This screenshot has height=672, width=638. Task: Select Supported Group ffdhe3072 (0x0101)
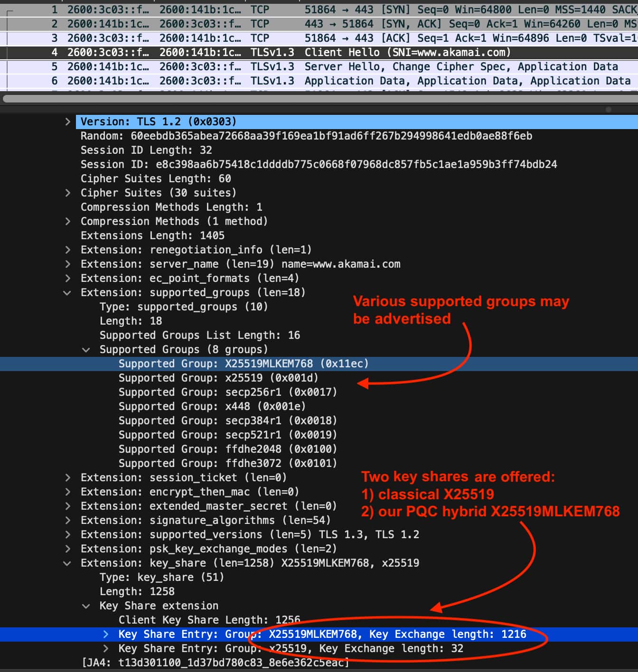coord(227,463)
